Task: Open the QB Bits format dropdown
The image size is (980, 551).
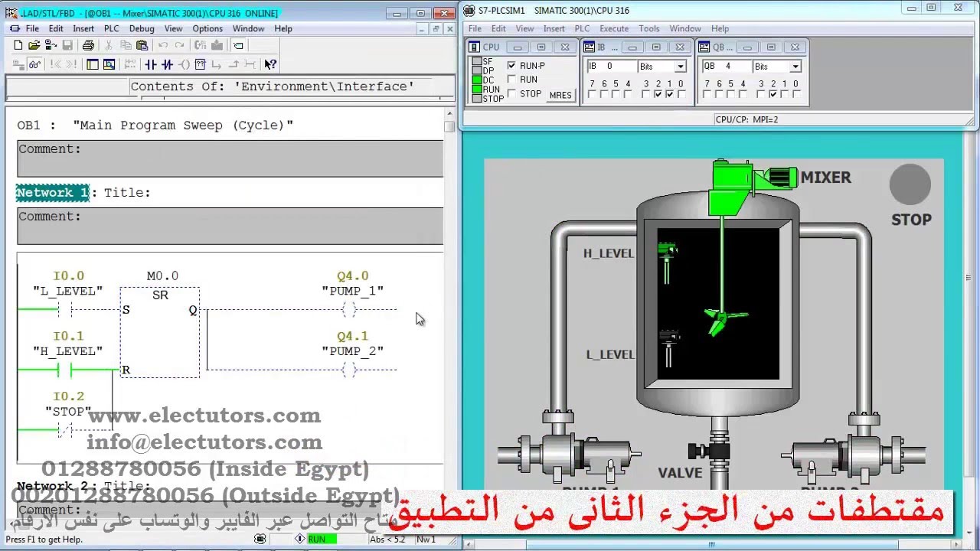Action: (795, 67)
